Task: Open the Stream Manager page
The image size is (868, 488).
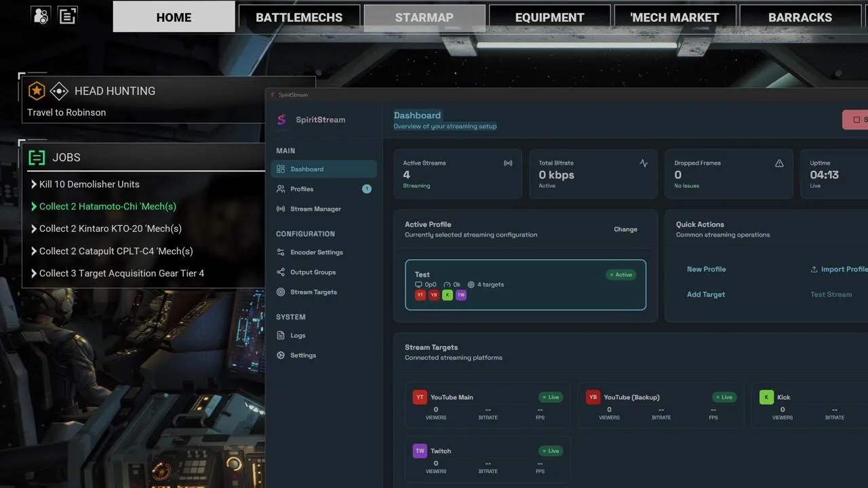Action: click(x=323, y=209)
